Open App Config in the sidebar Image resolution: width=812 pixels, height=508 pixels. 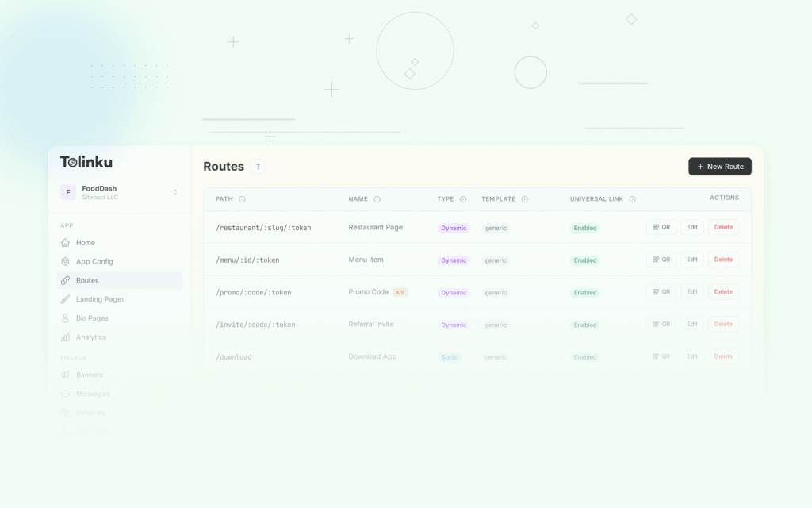pyautogui.click(x=120, y=261)
